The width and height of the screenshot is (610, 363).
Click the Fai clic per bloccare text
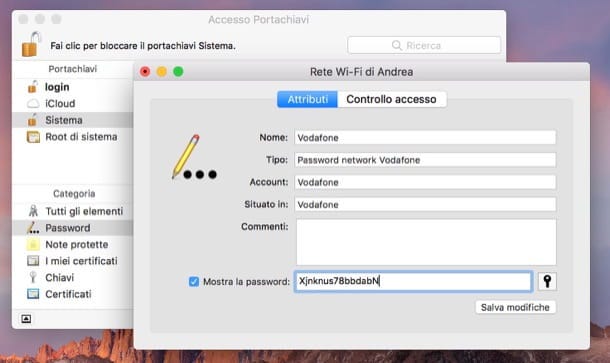pyautogui.click(x=143, y=46)
